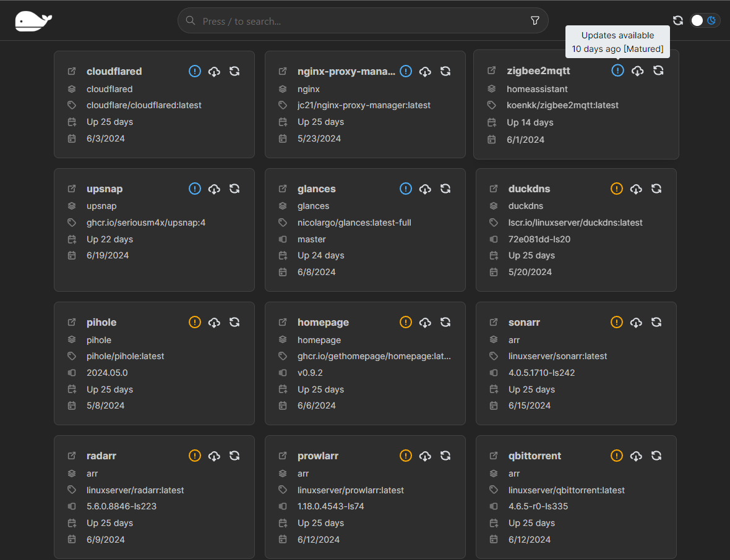Pull update for the sonarr container
Screen dimensions: 730x560
(x=636, y=322)
